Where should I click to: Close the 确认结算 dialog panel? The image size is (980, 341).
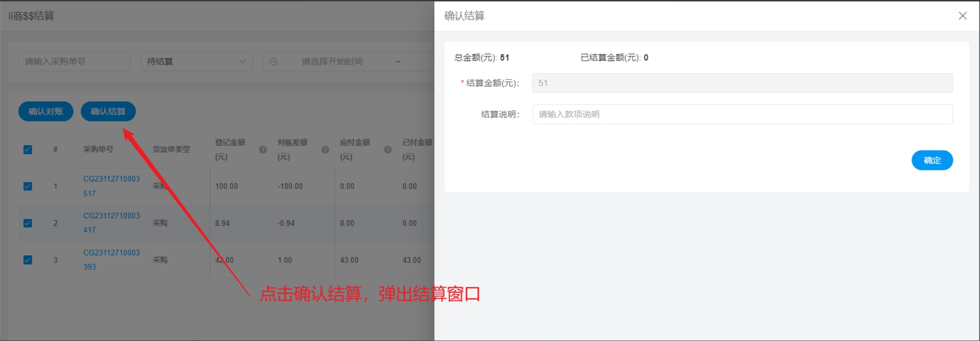pyautogui.click(x=962, y=16)
